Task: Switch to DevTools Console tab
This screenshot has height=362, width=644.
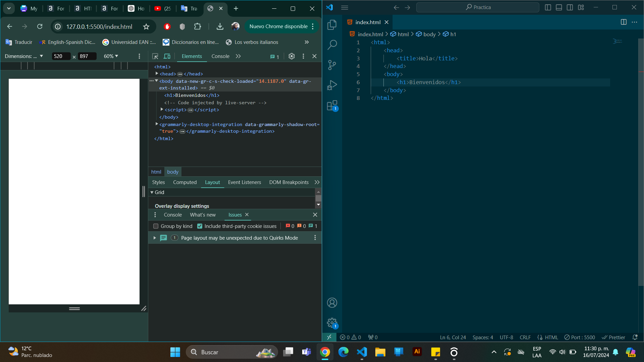Action: [x=220, y=56]
